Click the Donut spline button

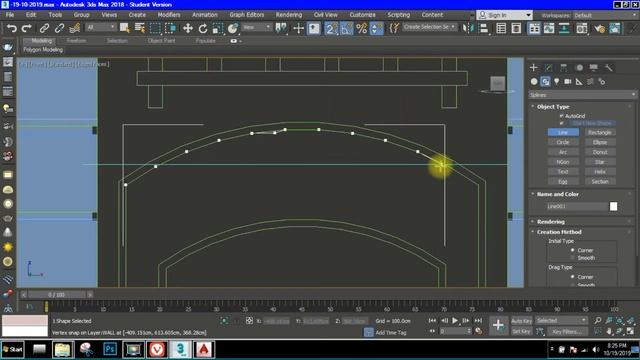tap(600, 152)
